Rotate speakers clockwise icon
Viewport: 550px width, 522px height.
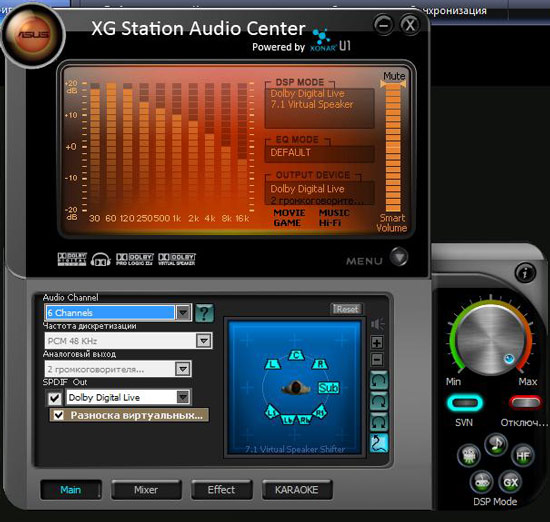tap(379, 401)
